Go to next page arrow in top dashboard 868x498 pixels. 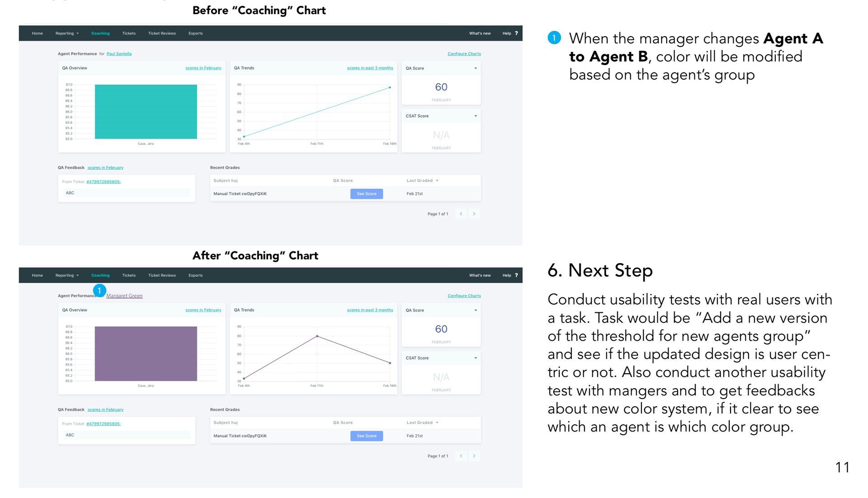click(x=474, y=214)
